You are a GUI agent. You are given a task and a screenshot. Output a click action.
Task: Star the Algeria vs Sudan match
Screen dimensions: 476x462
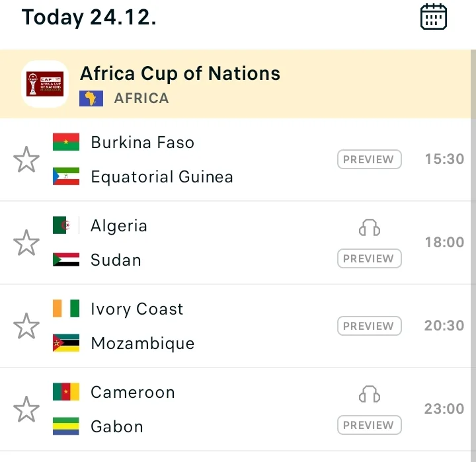click(x=26, y=243)
